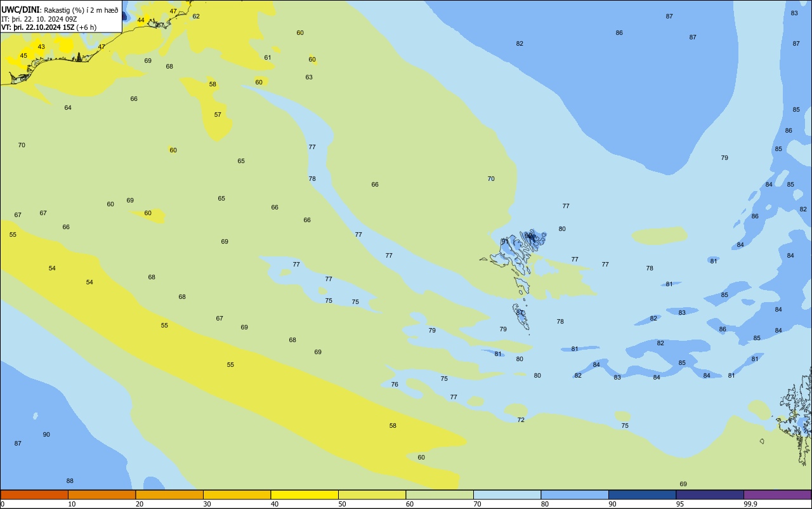The width and height of the screenshot is (812, 509).
Task: Click the purple legend segment above 99.9
Action: [777, 494]
